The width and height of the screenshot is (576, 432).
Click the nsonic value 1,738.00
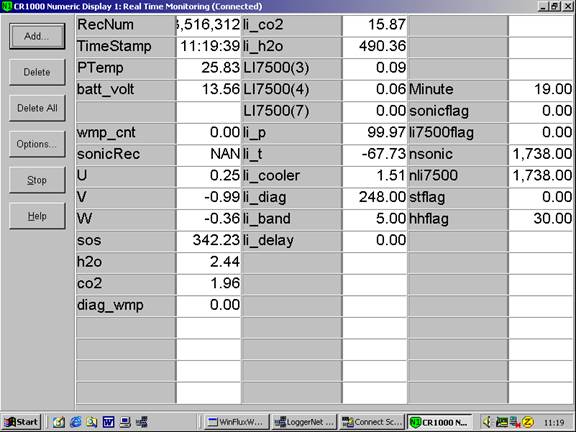click(541, 154)
